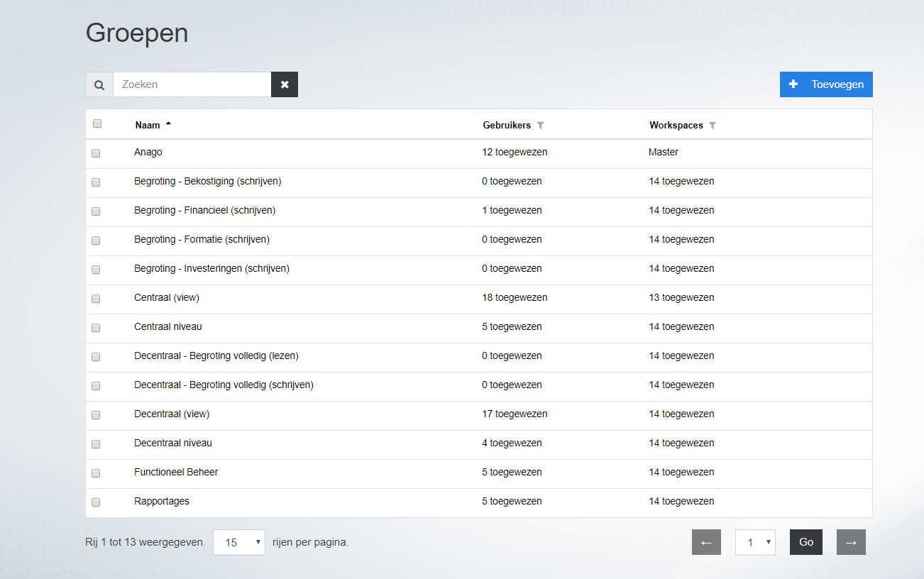Viewport: 924px width, 579px height.
Task: Open the rows per page dropdown
Action: [x=239, y=542]
